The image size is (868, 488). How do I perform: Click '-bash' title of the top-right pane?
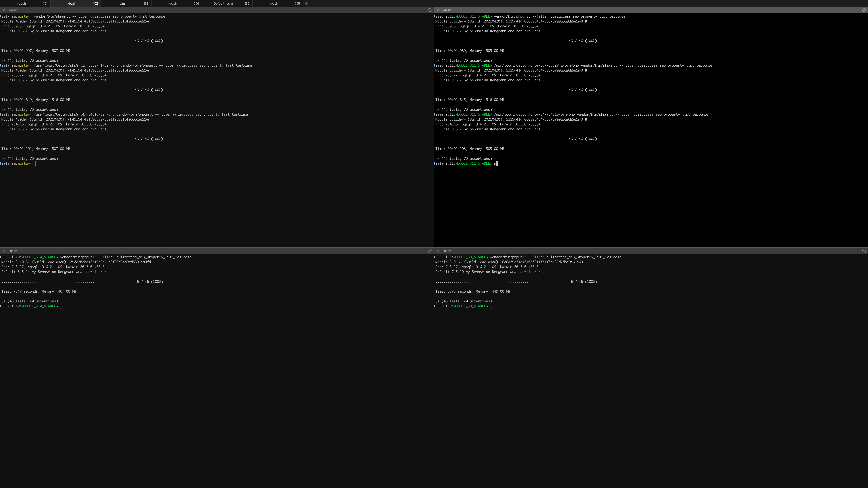447,10
